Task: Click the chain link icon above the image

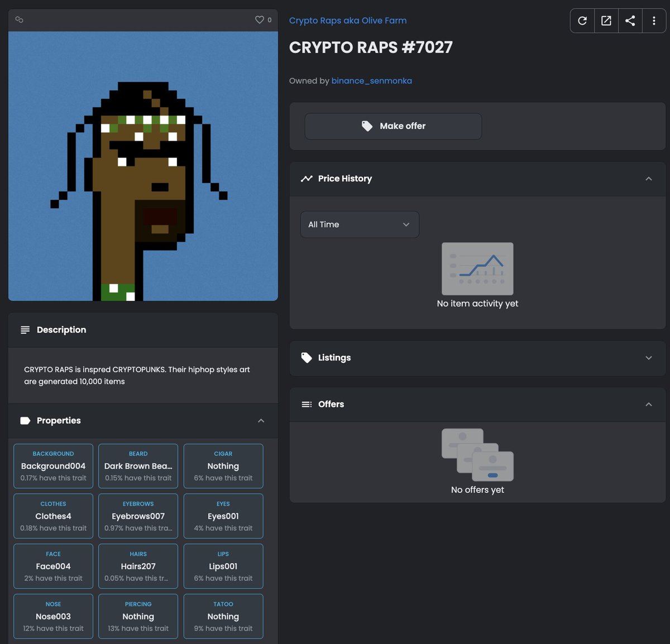Action: [19, 20]
